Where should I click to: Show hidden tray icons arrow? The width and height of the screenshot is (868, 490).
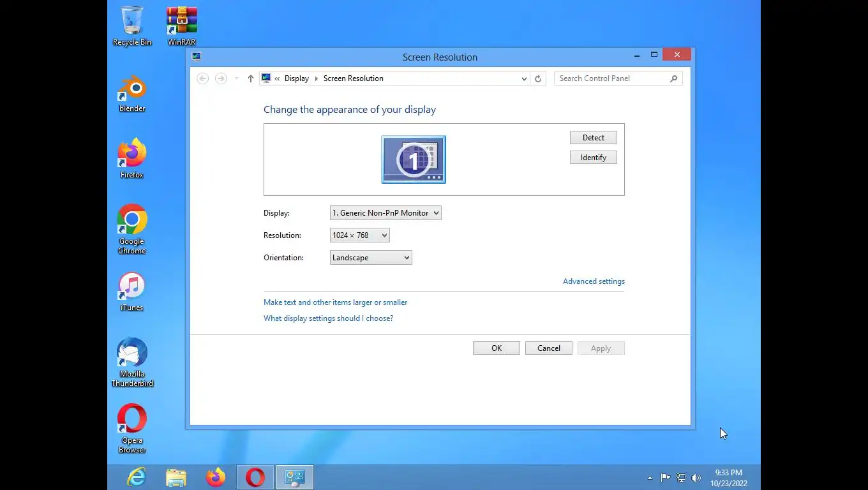click(x=650, y=478)
